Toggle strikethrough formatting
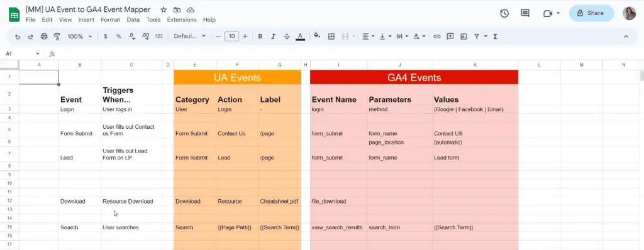 pos(287,36)
